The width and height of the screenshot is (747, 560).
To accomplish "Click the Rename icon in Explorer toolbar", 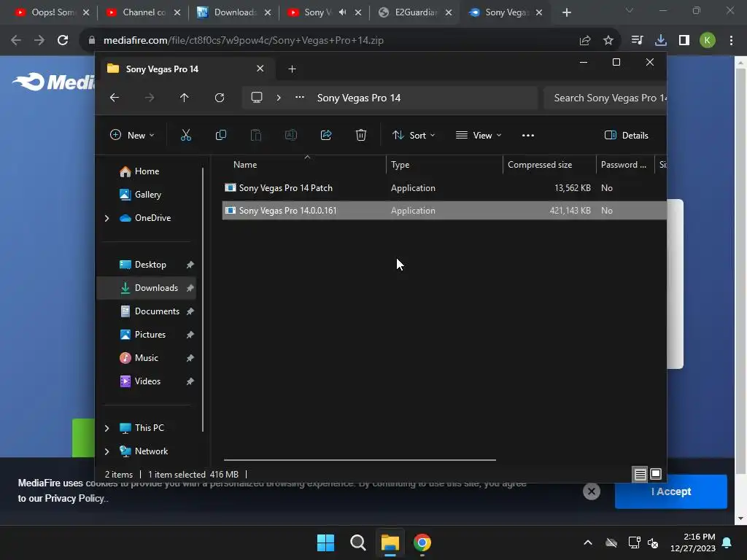I will (x=290, y=135).
